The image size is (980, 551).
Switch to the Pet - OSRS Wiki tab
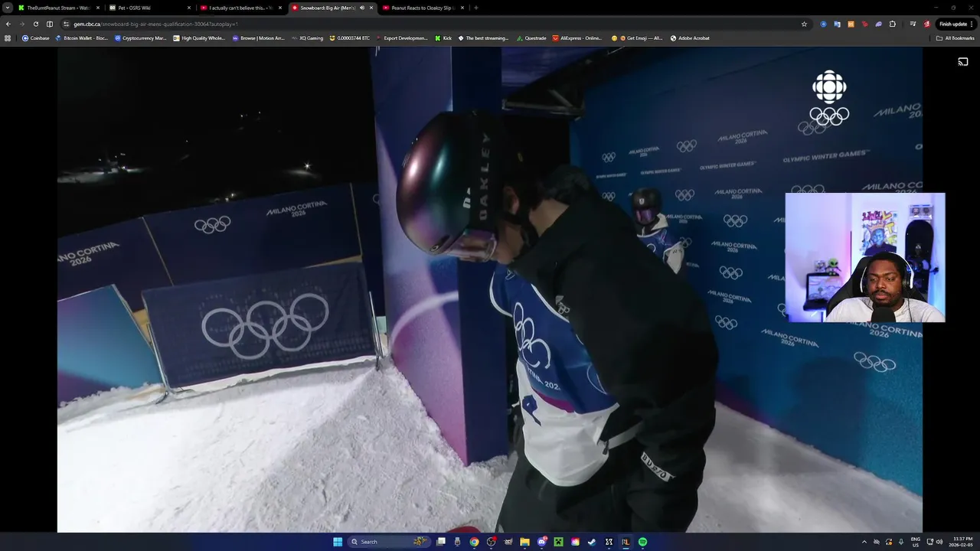(x=149, y=8)
